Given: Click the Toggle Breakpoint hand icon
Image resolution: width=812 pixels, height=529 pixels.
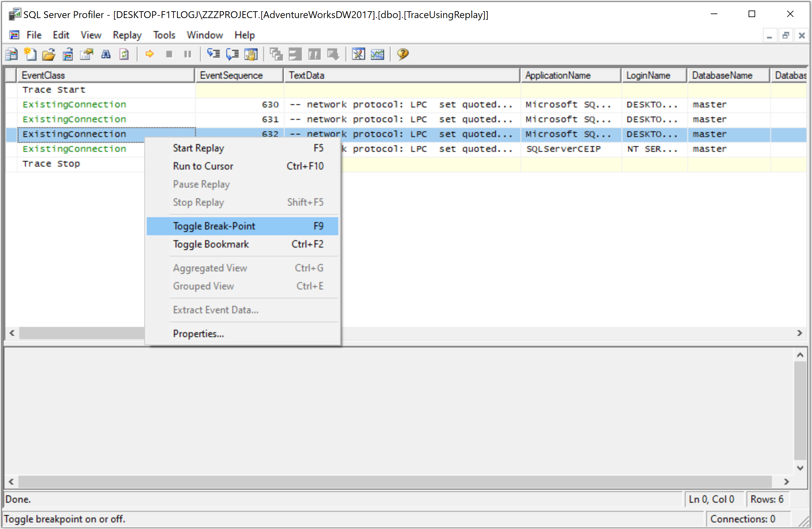Looking at the screenshot, I should tap(251, 54).
